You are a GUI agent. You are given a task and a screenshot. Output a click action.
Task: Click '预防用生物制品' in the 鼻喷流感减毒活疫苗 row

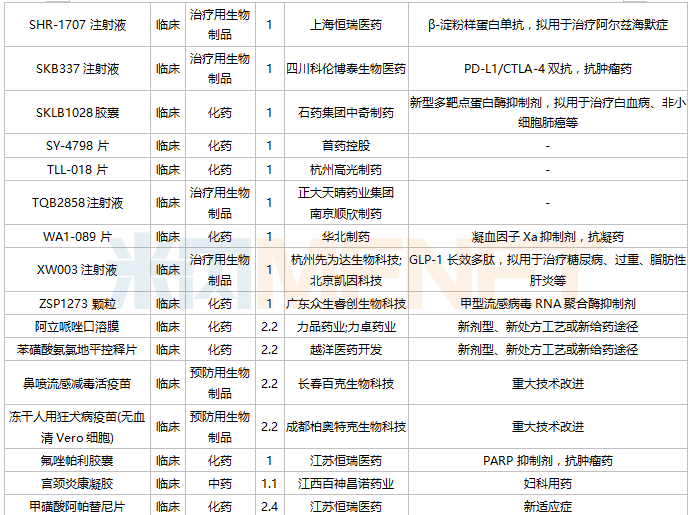click(x=220, y=383)
